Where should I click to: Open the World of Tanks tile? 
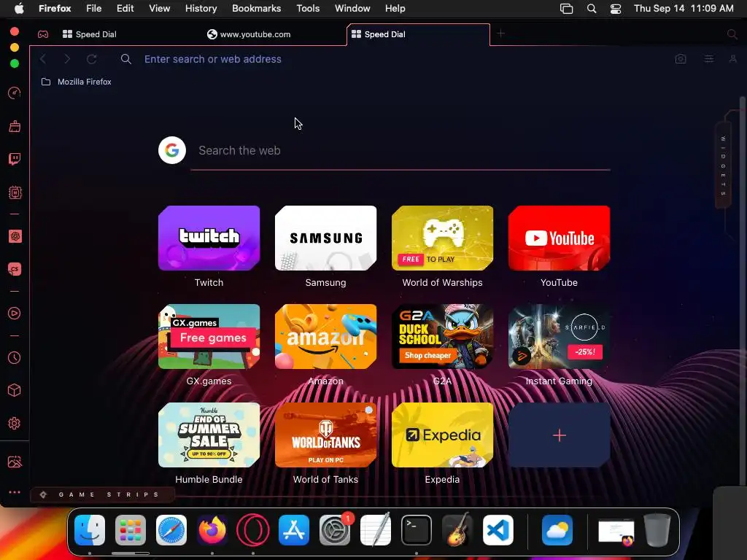pos(326,435)
